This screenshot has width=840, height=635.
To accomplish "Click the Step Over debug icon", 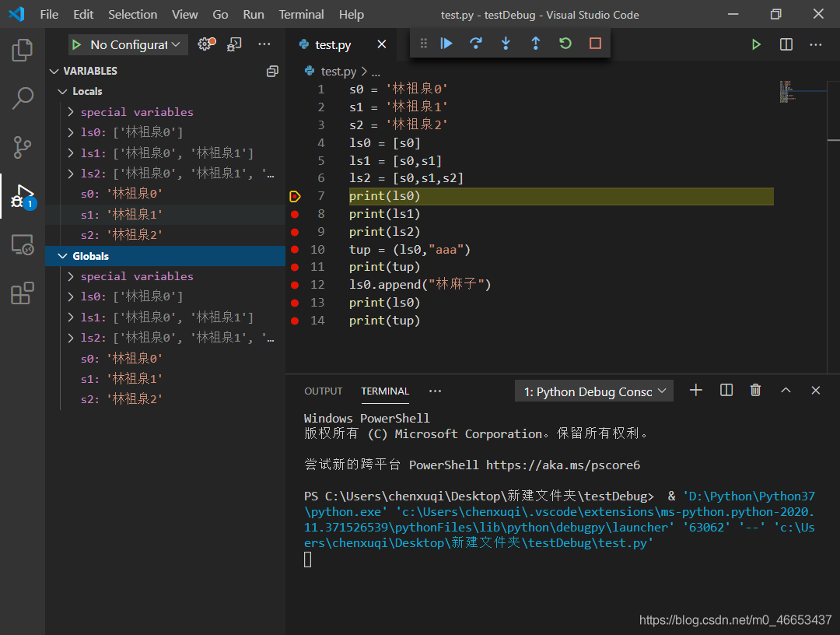I will [x=476, y=44].
